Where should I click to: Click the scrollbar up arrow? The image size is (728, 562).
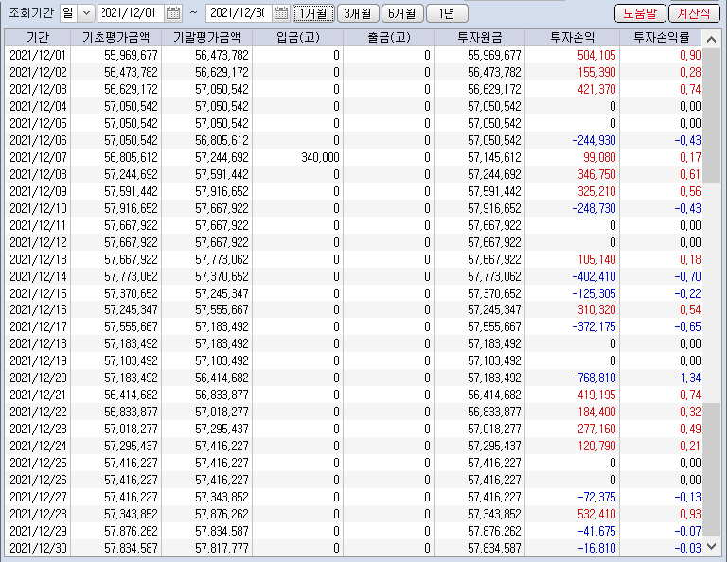coord(711,39)
